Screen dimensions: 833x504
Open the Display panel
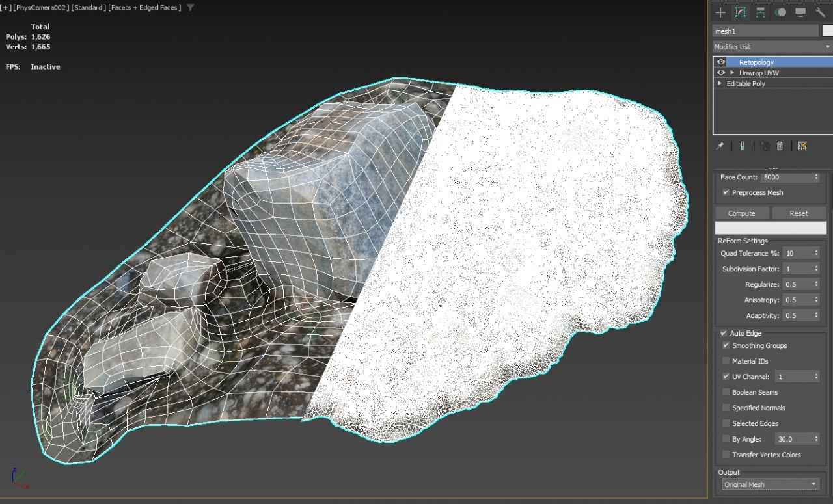800,12
